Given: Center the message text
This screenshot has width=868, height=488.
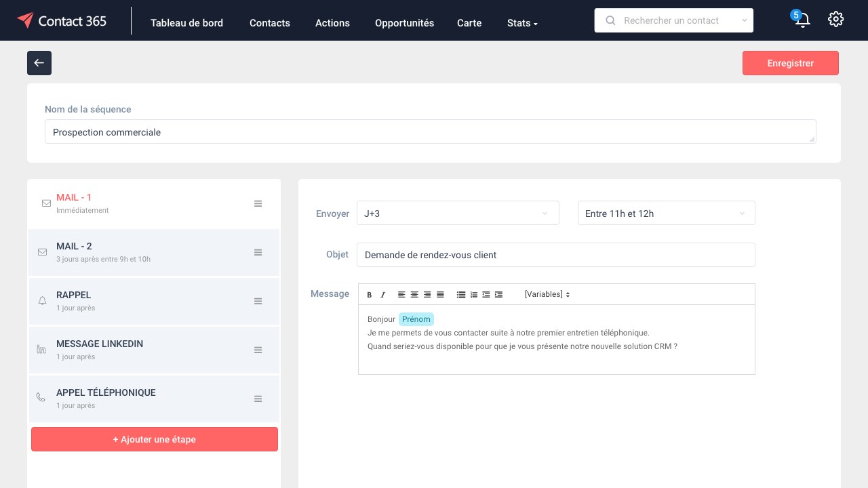Looking at the screenshot, I should (x=414, y=295).
